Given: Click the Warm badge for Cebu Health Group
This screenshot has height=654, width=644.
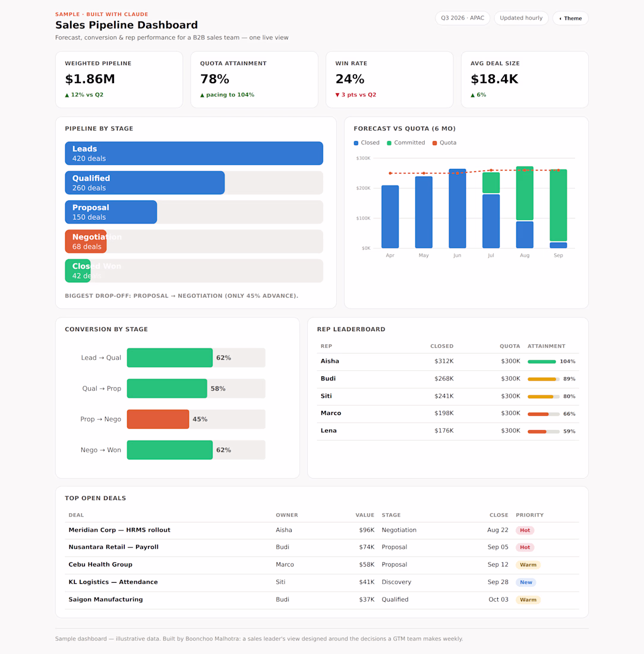Looking at the screenshot, I should point(528,565).
